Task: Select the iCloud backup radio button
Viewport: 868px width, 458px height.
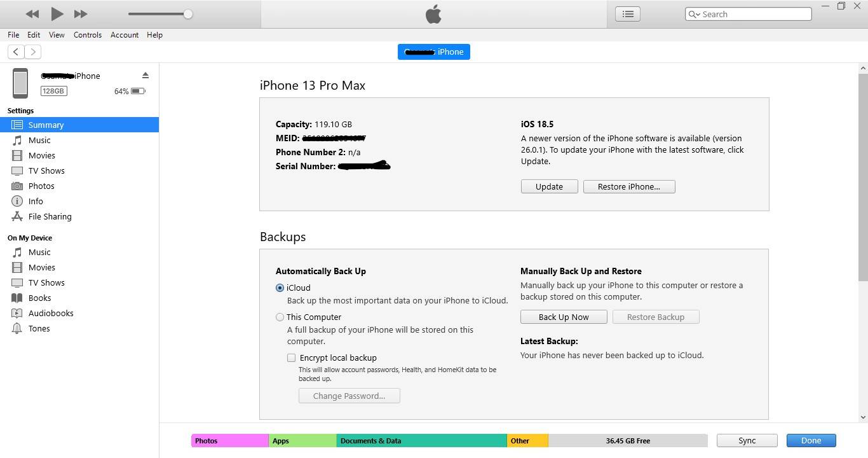Action: [x=280, y=288]
